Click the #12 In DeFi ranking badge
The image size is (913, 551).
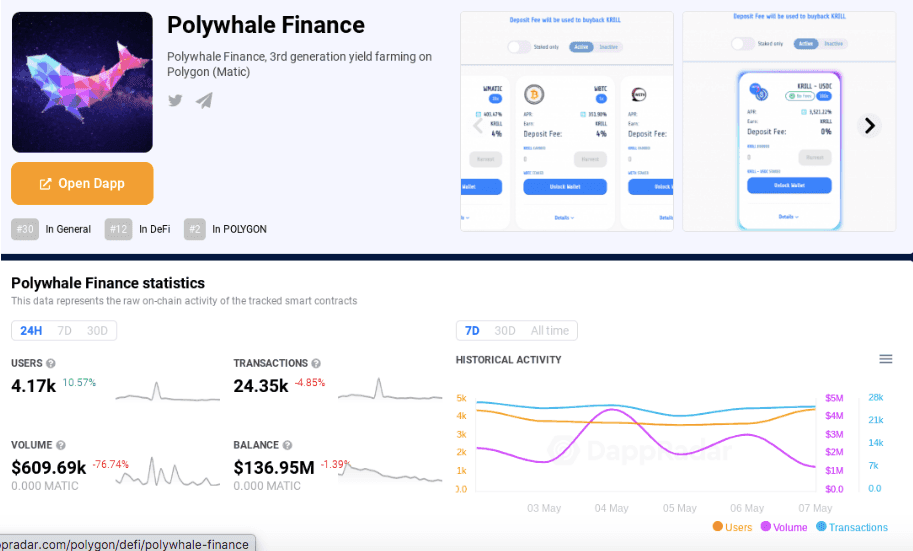click(x=138, y=229)
